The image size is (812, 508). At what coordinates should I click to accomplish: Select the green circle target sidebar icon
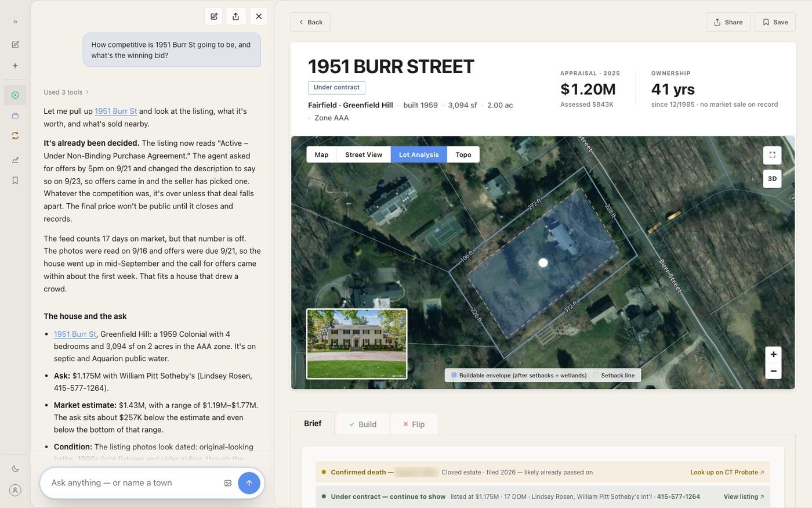point(15,95)
